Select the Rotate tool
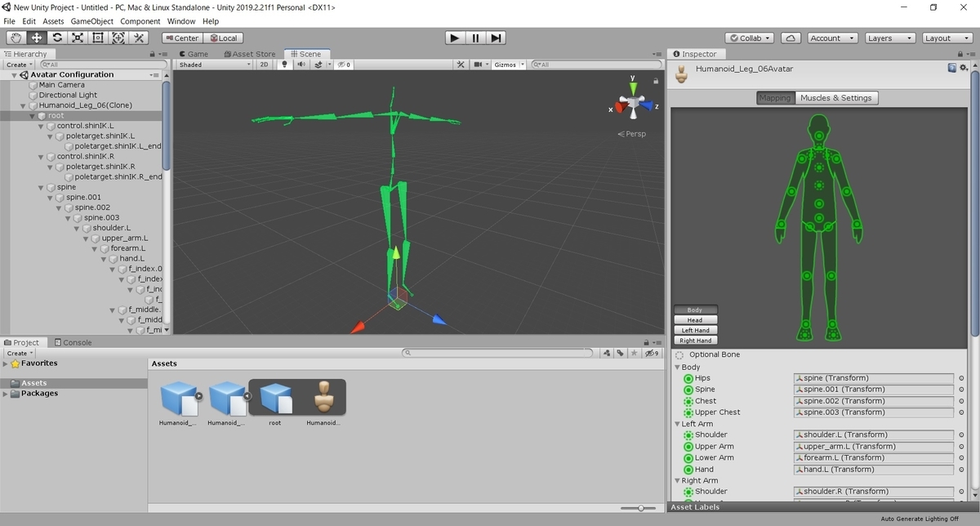The image size is (980, 526). (57, 38)
